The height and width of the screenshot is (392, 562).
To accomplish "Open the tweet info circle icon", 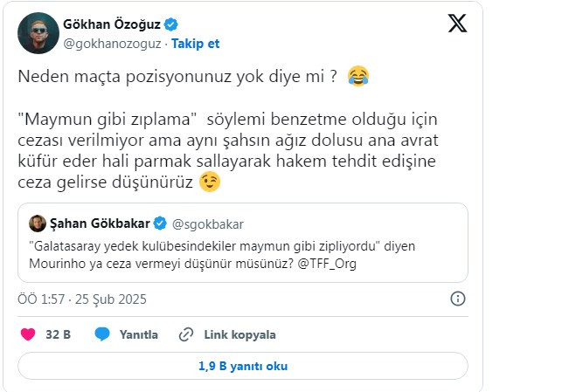I will [x=457, y=299].
